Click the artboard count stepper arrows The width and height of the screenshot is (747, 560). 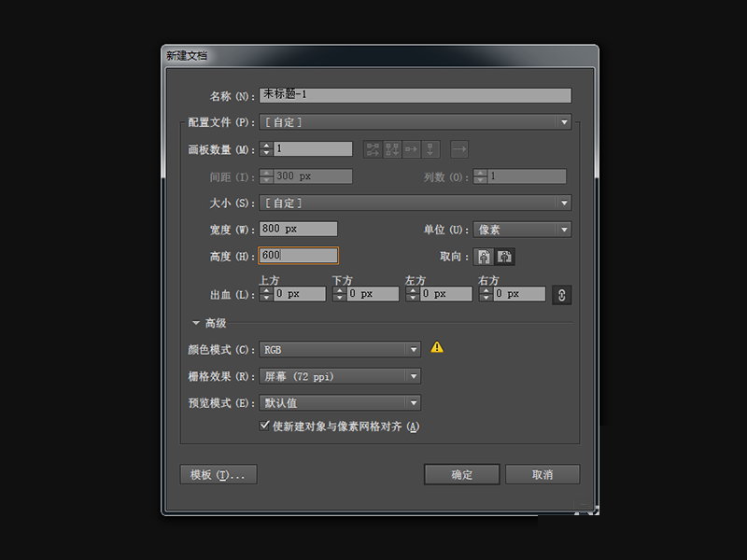pos(266,149)
